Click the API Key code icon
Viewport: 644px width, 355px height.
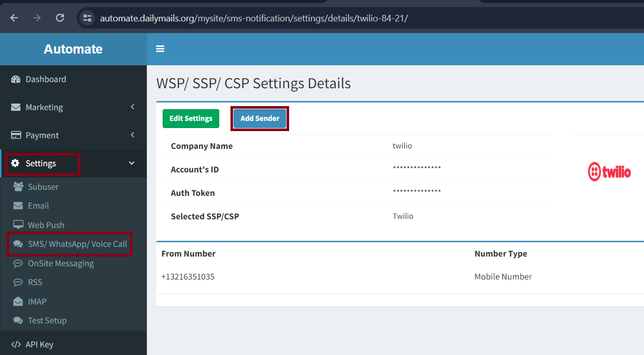point(16,344)
